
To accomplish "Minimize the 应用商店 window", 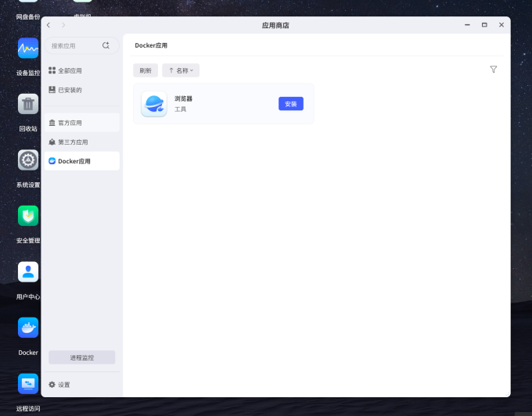I will (x=467, y=25).
